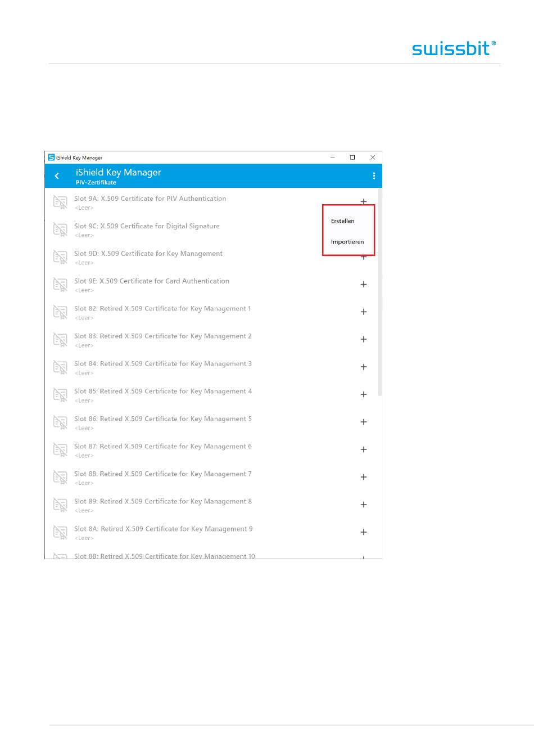Minimize the iShield Key Manager window
Image resolution: width=534 pixels, height=756 pixels.
point(333,157)
